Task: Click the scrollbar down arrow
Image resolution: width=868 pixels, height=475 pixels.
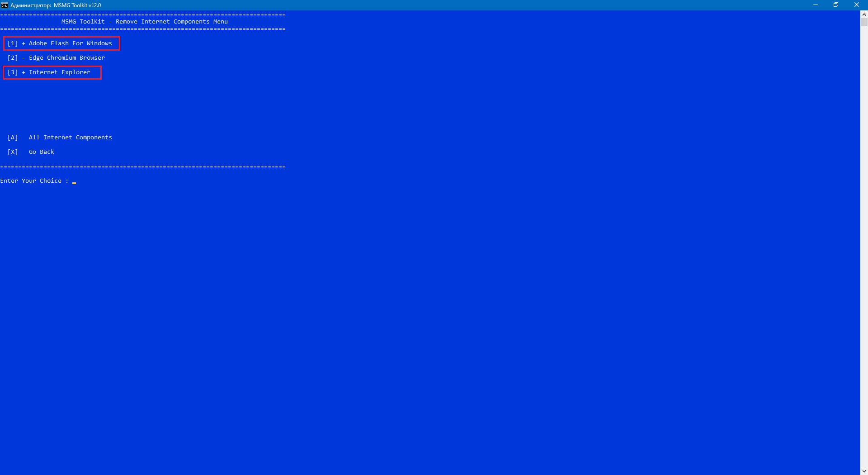Action: click(x=864, y=471)
